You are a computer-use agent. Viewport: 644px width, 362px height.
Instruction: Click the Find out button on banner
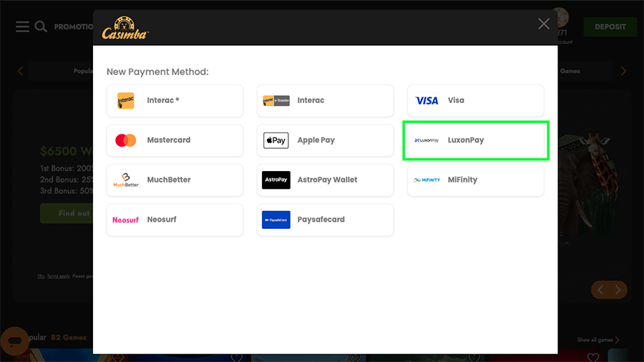click(67, 213)
